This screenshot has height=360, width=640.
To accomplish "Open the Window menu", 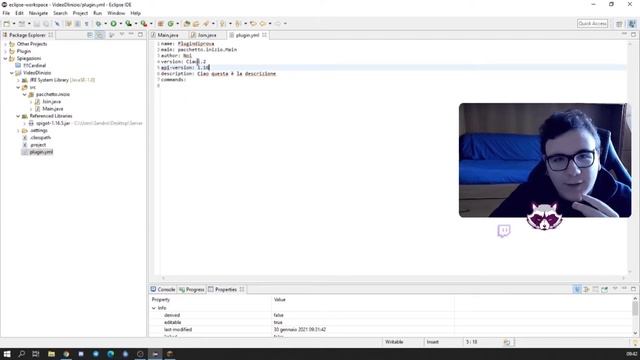I will [116, 13].
